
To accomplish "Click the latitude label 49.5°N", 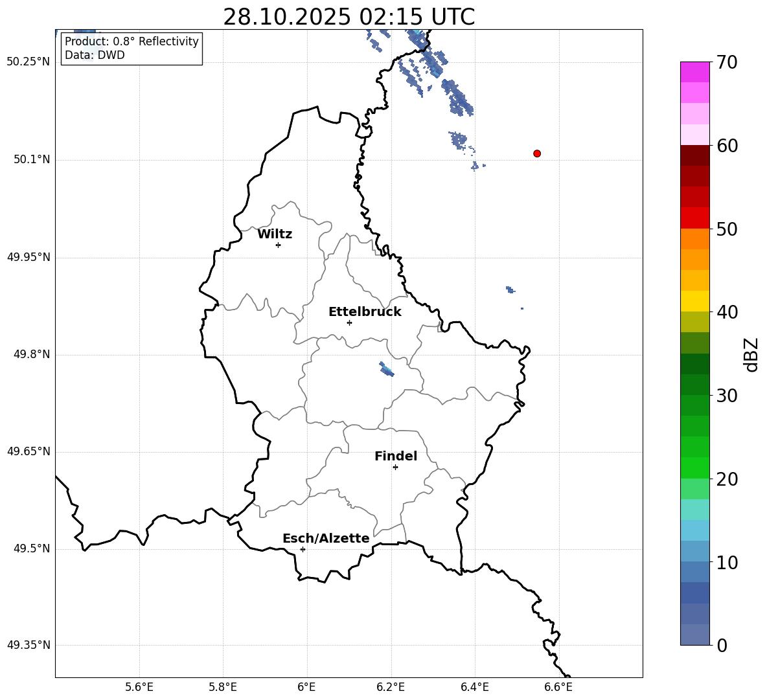I will 32,549.
